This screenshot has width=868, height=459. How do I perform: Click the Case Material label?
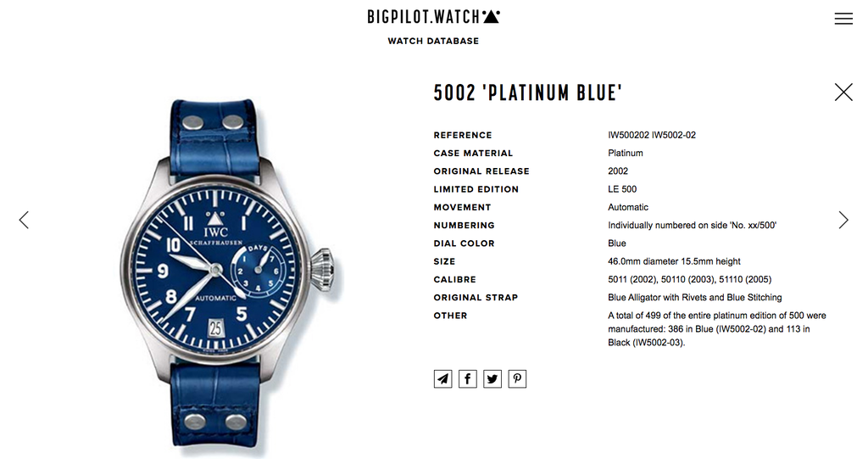(x=473, y=153)
